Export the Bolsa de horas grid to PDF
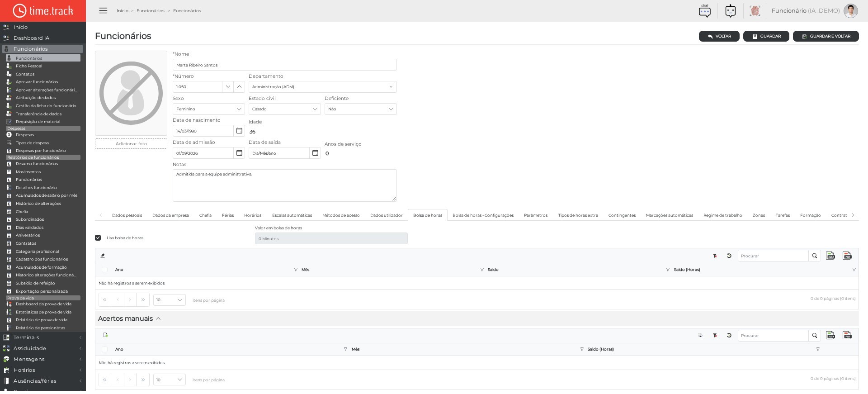 coord(847,256)
